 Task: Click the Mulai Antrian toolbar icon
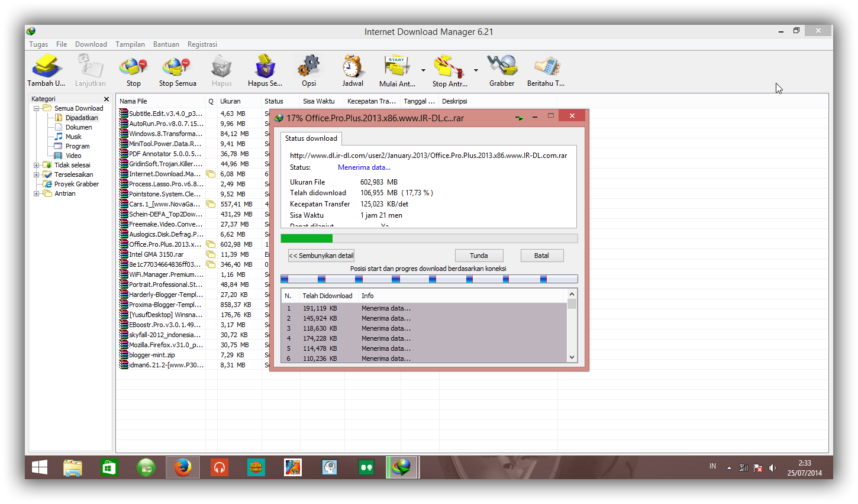tap(396, 66)
